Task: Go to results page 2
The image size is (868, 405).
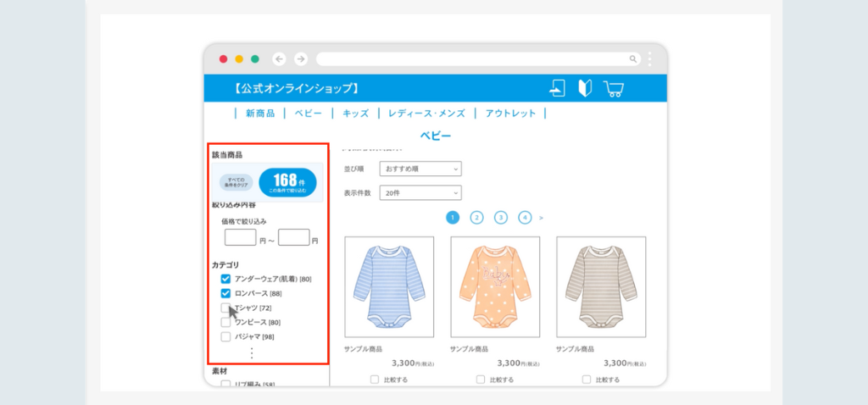Action: [476, 218]
